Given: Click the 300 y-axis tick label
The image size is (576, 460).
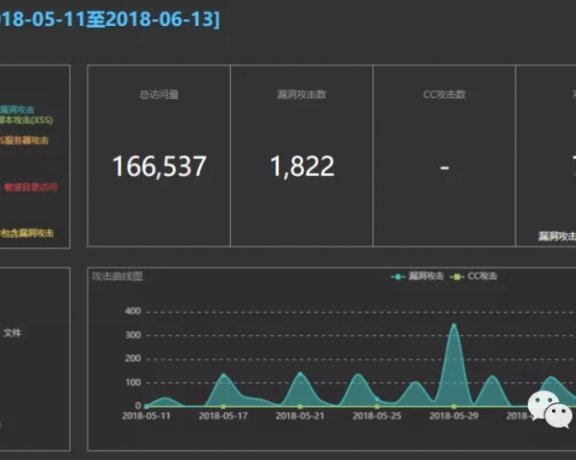Looking at the screenshot, I should pyautogui.click(x=133, y=335).
